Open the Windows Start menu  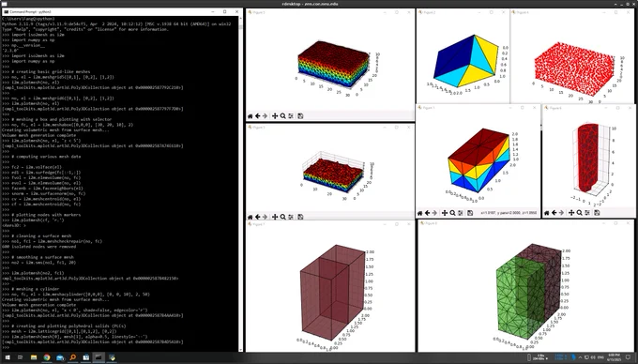(8, 357)
